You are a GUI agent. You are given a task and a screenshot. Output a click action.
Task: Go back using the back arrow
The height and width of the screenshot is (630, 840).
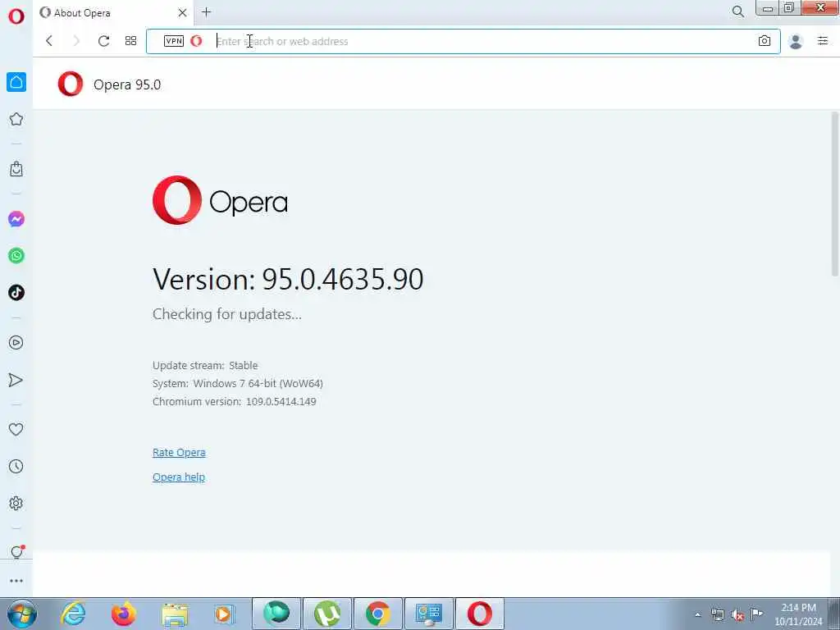[x=49, y=41]
